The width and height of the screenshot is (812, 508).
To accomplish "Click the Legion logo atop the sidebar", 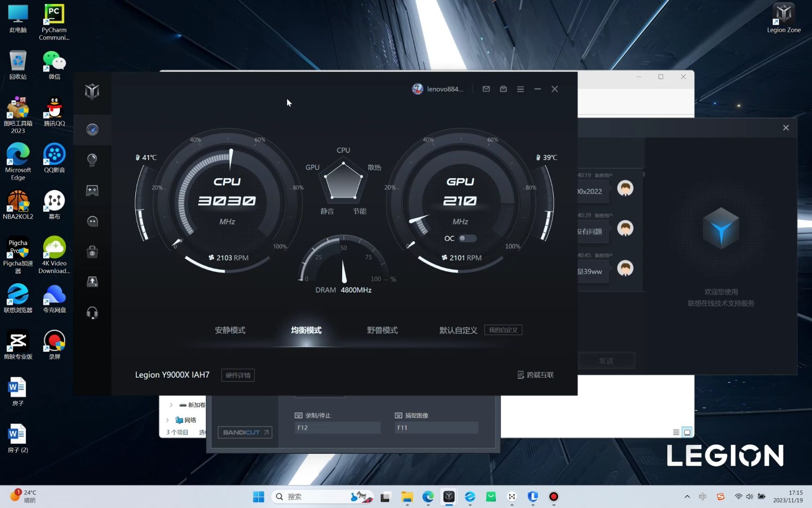I will coord(92,91).
